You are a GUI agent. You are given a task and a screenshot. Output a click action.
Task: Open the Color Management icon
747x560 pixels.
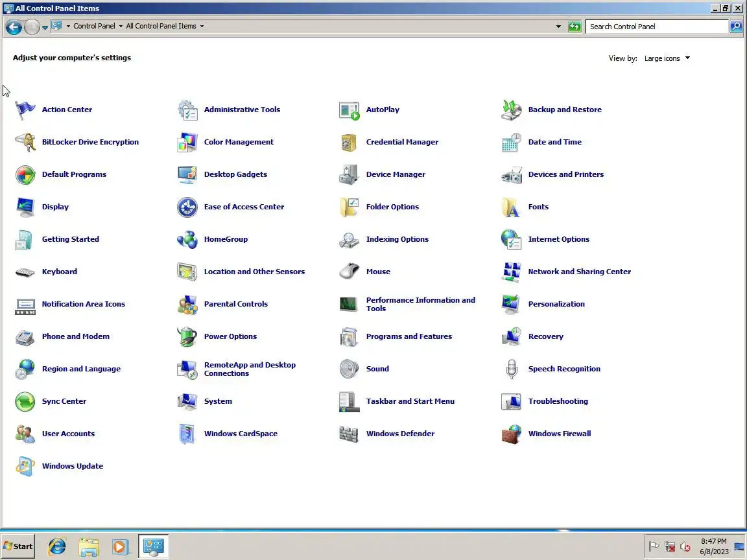point(187,143)
